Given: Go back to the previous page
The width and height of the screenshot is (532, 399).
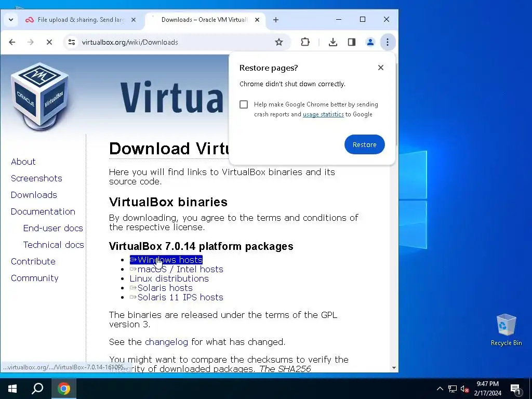Looking at the screenshot, I should (x=12, y=42).
